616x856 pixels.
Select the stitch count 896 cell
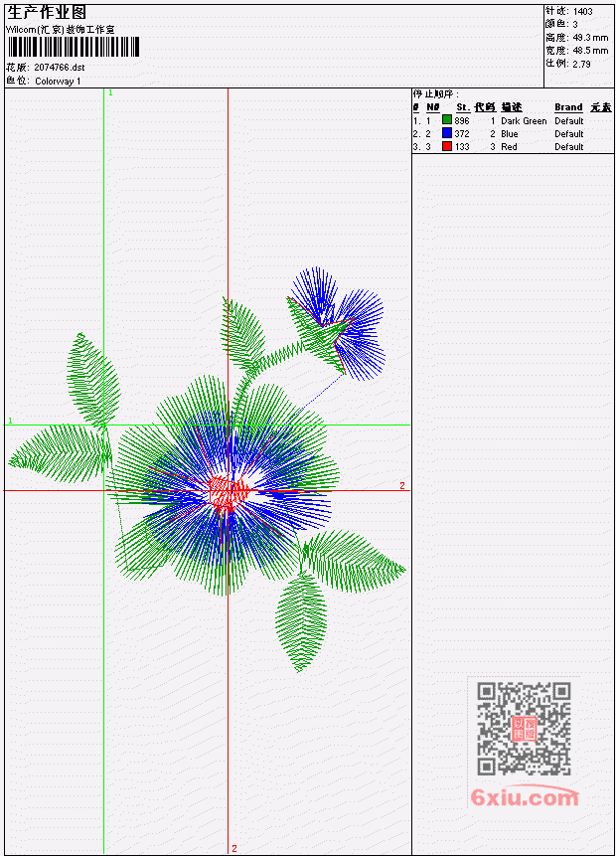[462, 120]
